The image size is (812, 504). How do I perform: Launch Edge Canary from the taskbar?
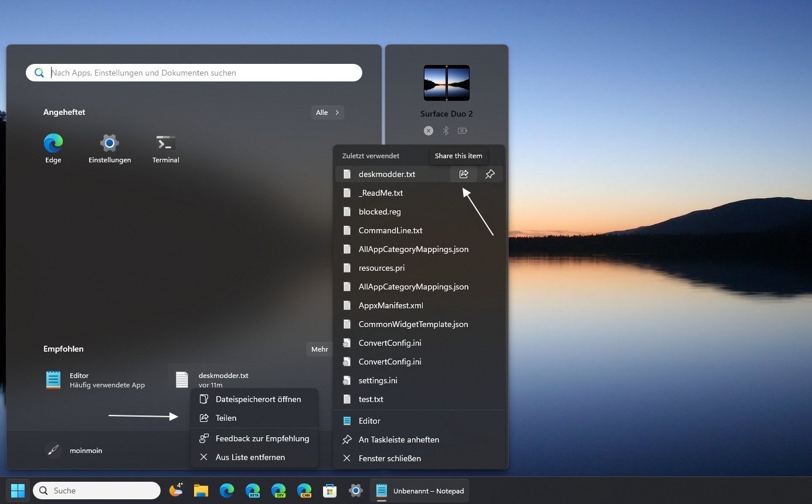coord(304,491)
